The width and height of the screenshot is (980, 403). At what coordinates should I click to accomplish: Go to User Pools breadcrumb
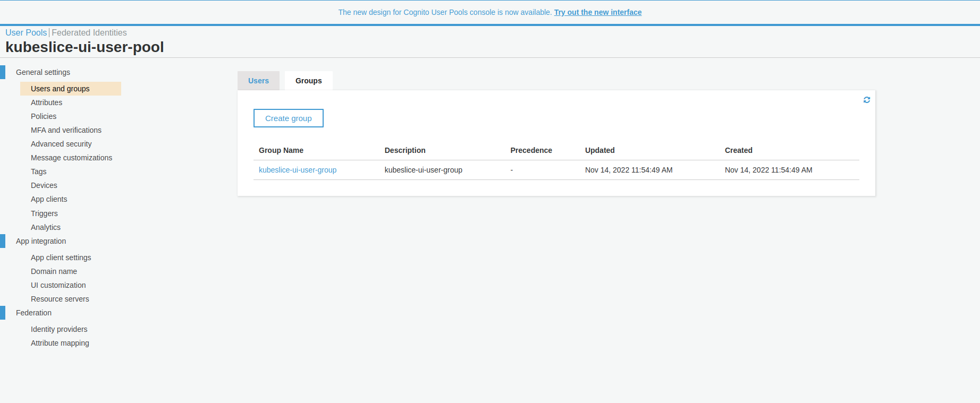click(26, 32)
